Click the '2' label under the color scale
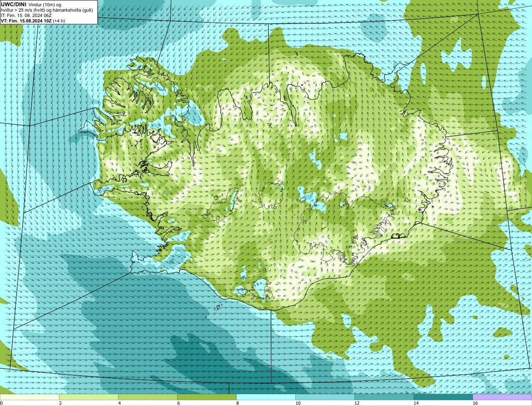Screen dimensions: 532x406 click(60, 403)
